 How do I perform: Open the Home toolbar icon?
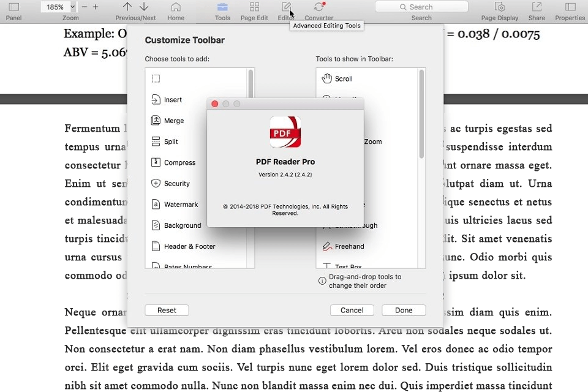(176, 7)
